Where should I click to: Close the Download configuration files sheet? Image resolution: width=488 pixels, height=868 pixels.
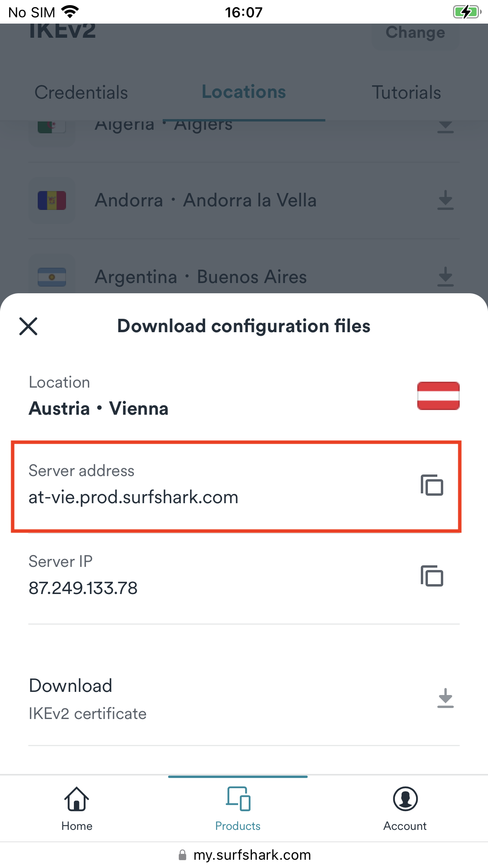tap(28, 326)
